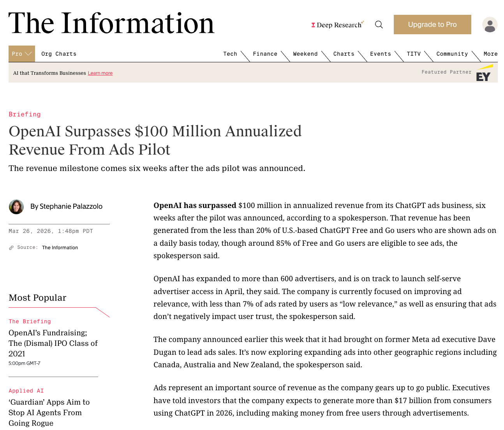Click the Learn more sponsor link
Image resolution: width=504 pixels, height=430 pixels.
[100, 73]
